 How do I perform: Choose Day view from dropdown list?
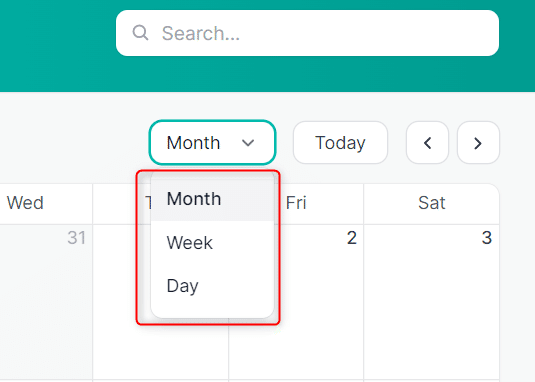tap(212, 285)
